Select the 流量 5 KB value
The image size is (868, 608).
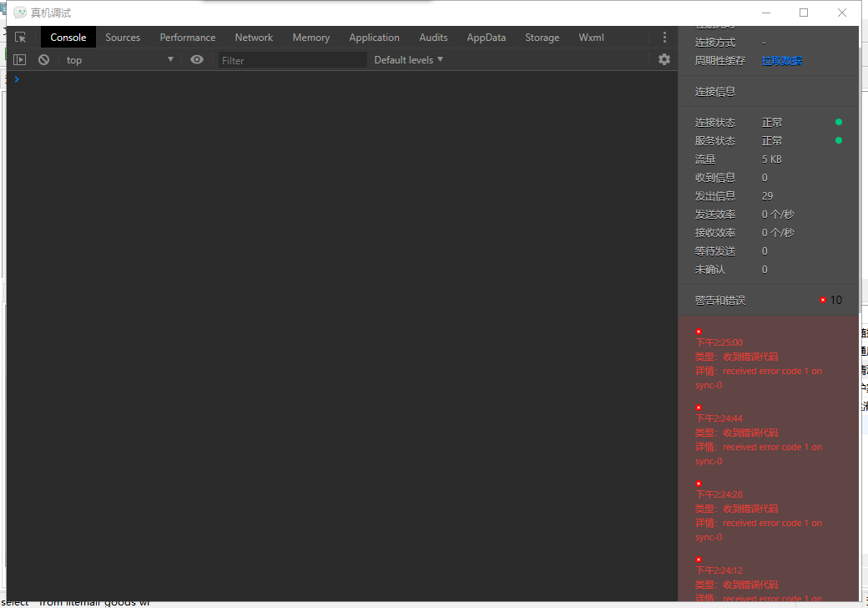pyautogui.click(x=772, y=160)
